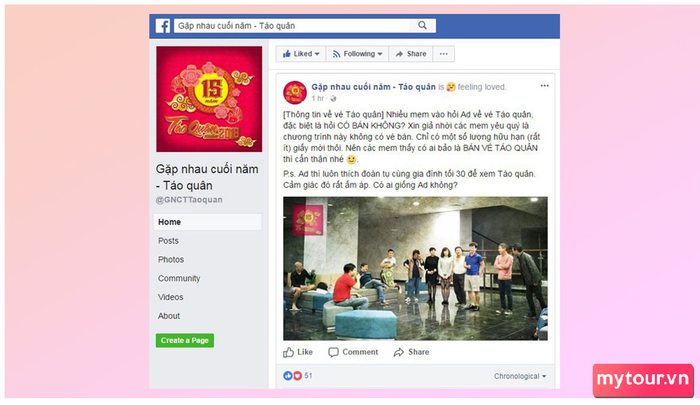Click the page Share button at top
This screenshot has width=700, height=405.
411,54
